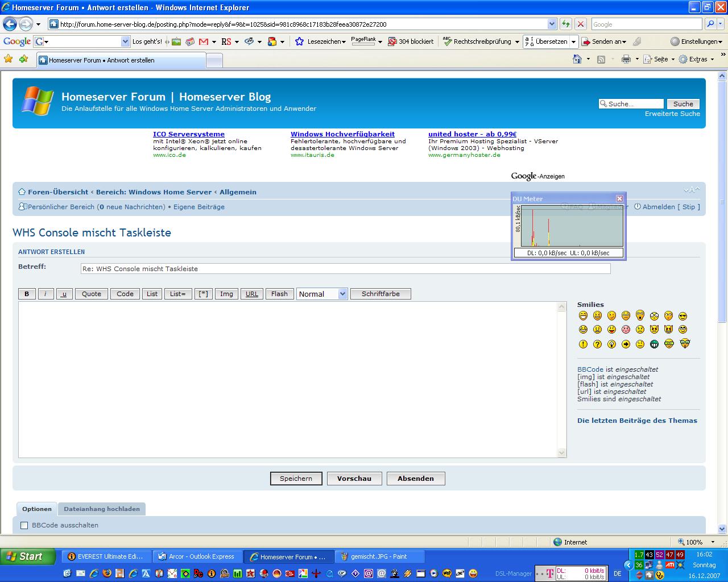
Task: Click the Favorites star icon
Action: [x=8, y=59]
